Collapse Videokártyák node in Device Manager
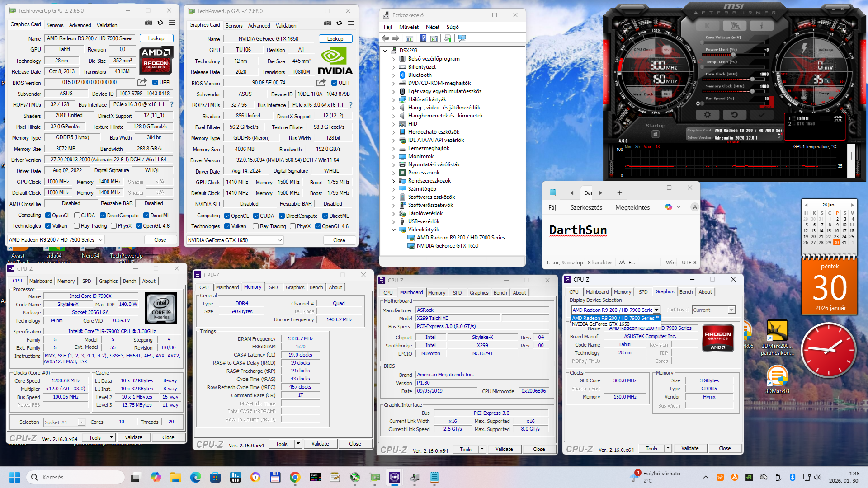This screenshot has height=488, width=868. (393, 230)
